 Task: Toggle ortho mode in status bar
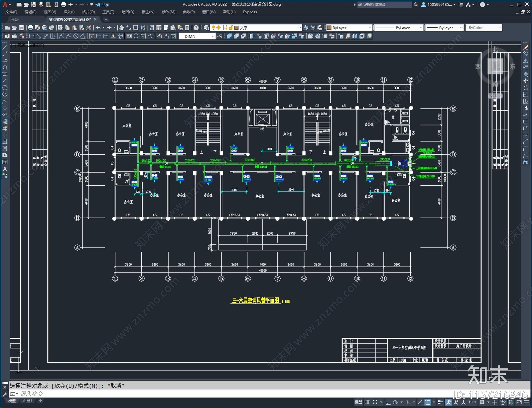388,402
